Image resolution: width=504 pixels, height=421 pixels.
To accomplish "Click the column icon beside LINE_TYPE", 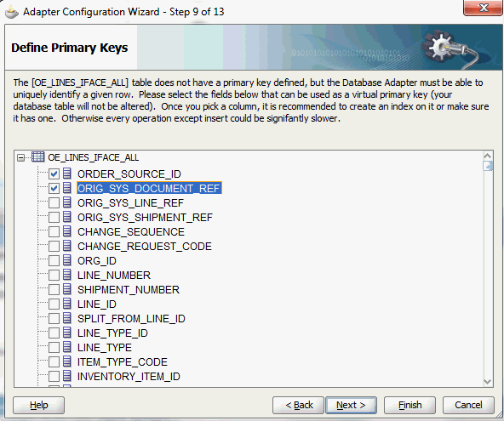I will (67, 347).
